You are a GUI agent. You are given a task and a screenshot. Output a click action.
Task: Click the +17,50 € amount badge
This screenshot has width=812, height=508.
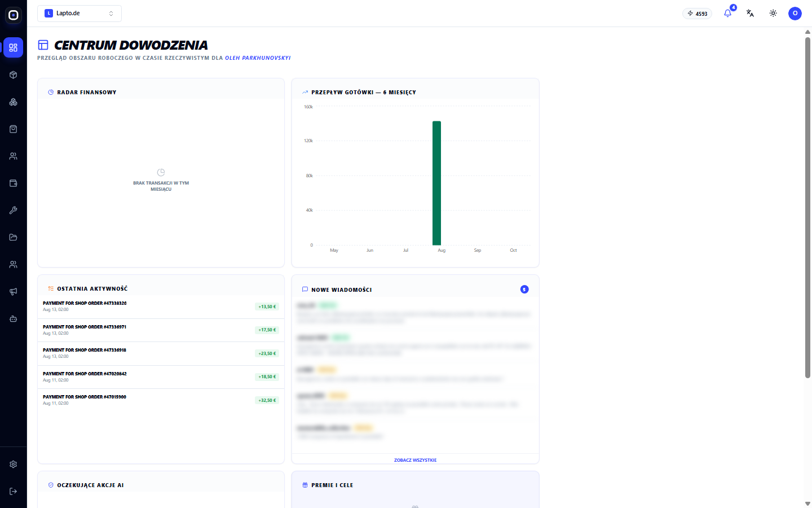[x=267, y=330]
